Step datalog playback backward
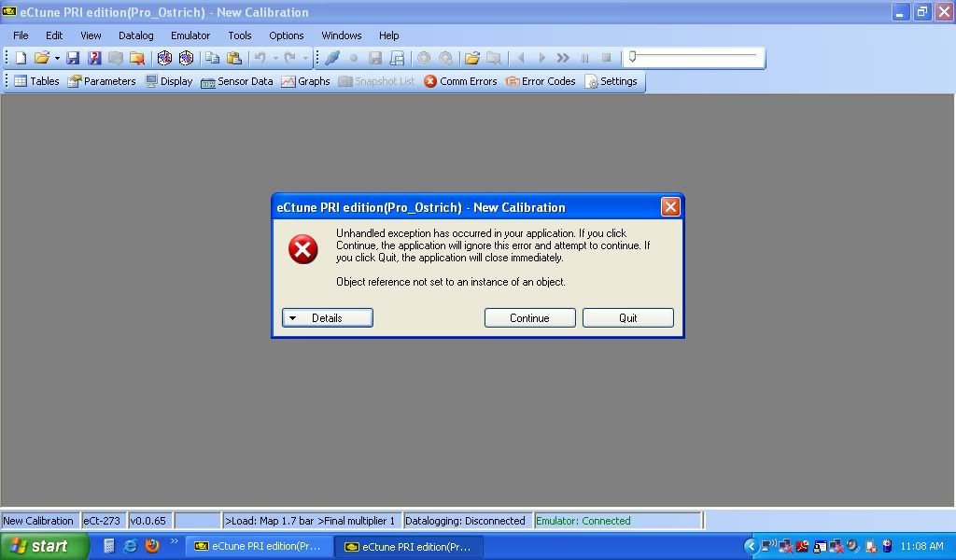956x560 pixels. (521, 58)
